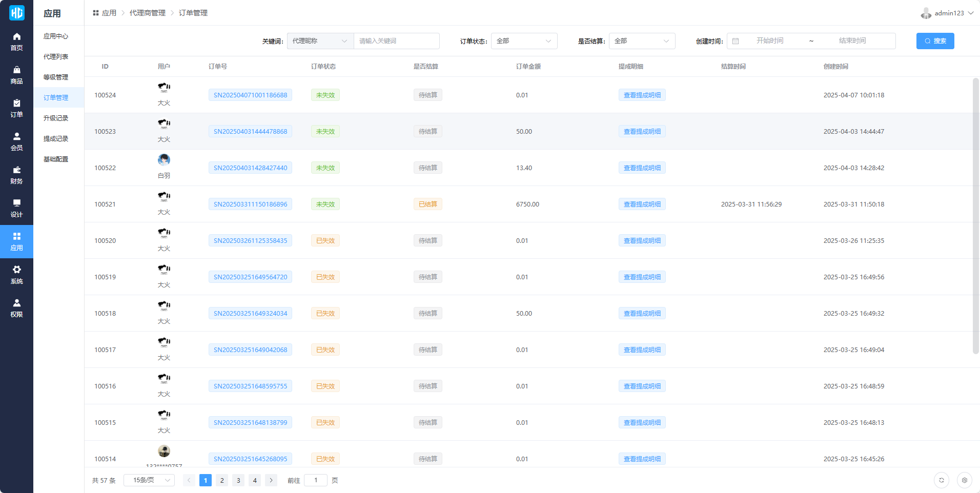Open the 系统 system gear icon
Image resolution: width=980 pixels, height=493 pixels.
point(16,275)
